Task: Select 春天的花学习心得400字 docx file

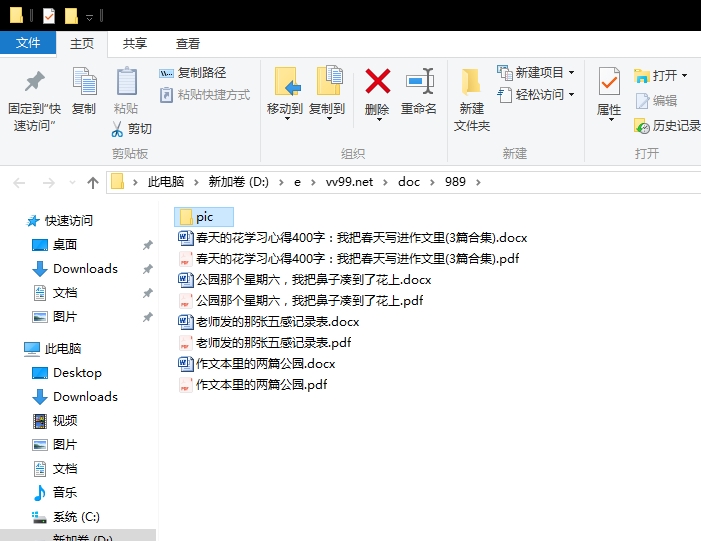Action: (353, 237)
